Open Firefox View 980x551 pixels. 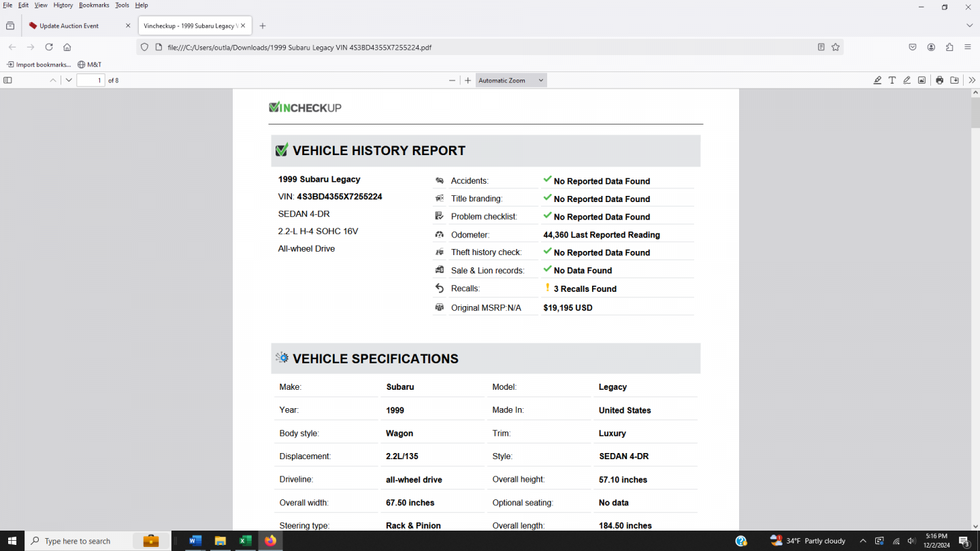[x=10, y=26]
